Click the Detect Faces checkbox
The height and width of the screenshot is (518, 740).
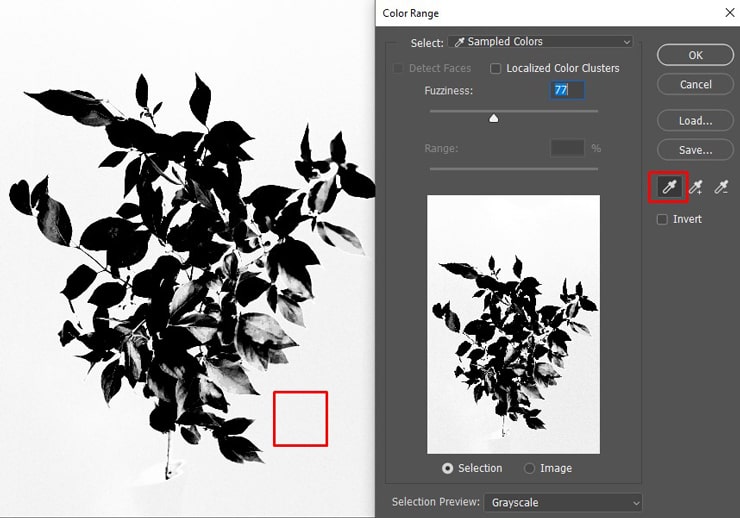[x=400, y=68]
